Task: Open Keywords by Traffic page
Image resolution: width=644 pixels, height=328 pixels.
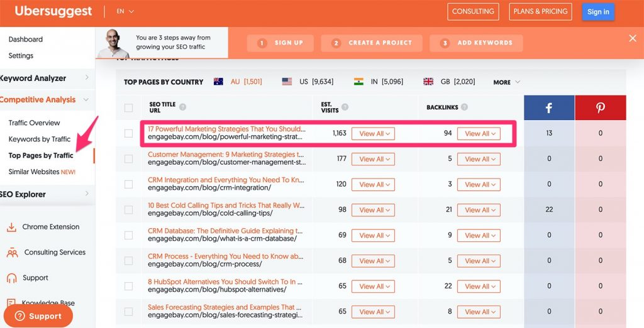Action: pos(40,139)
